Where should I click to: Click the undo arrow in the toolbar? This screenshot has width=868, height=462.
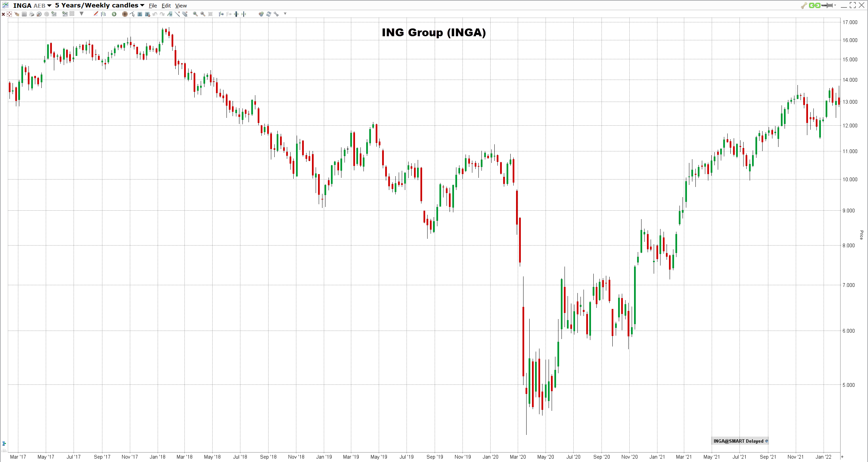(x=155, y=14)
